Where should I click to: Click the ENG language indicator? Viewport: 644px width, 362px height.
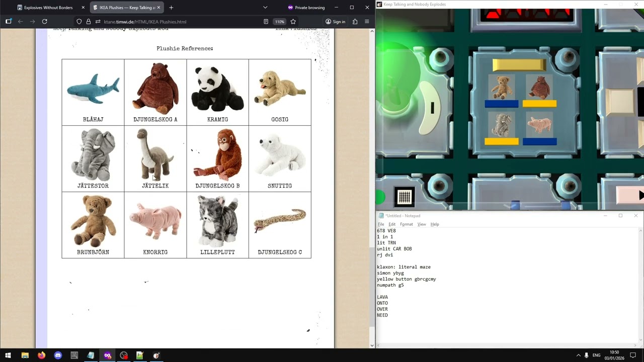[597, 355]
